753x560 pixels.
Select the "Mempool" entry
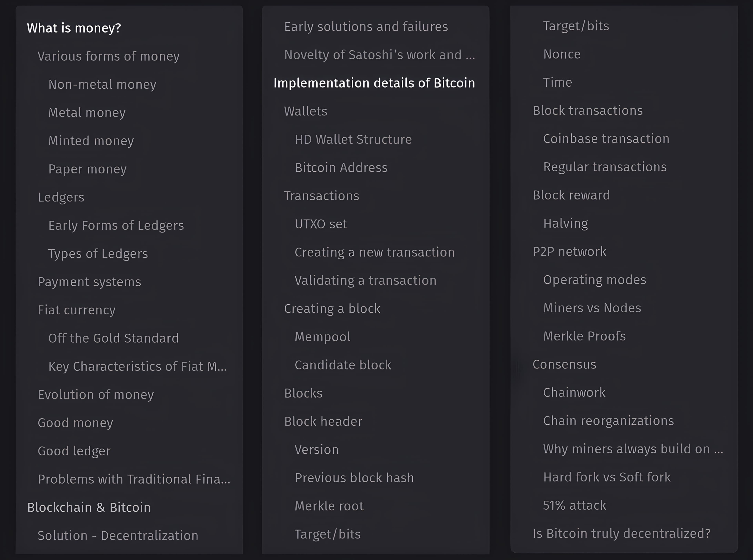click(322, 337)
